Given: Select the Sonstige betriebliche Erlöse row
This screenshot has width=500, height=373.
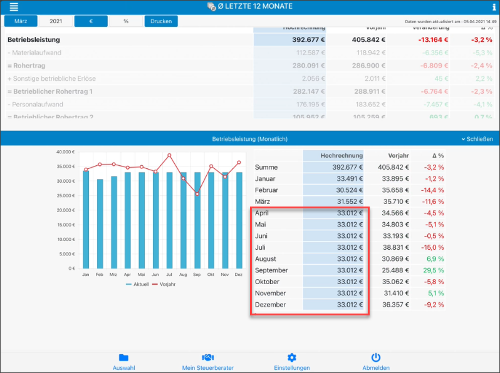Looking at the screenshot, I should point(250,79).
